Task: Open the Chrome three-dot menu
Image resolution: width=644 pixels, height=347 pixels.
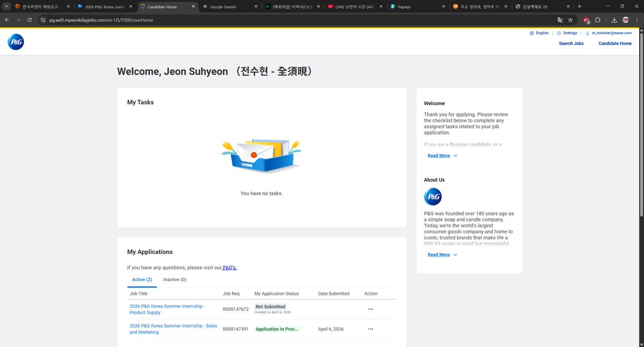Action: tap(636, 20)
